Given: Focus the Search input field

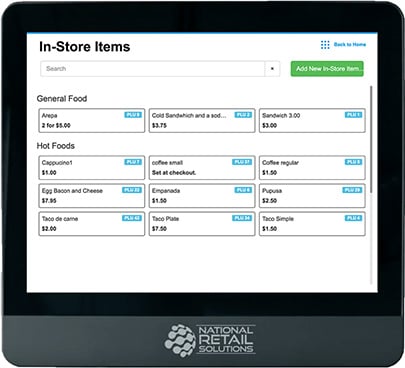Looking at the screenshot, I should (153, 69).
